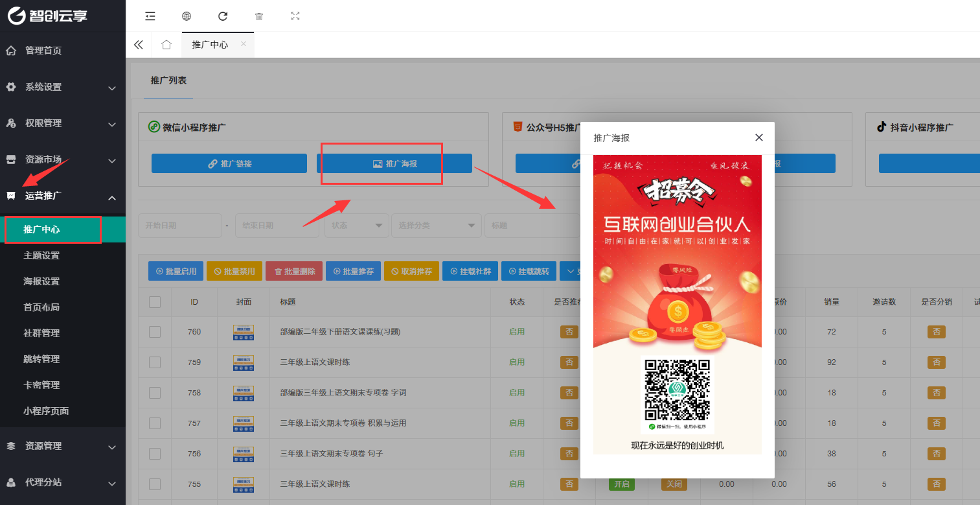Click the 邀请数 column header
Screen dimensions: 980x505
884,302
